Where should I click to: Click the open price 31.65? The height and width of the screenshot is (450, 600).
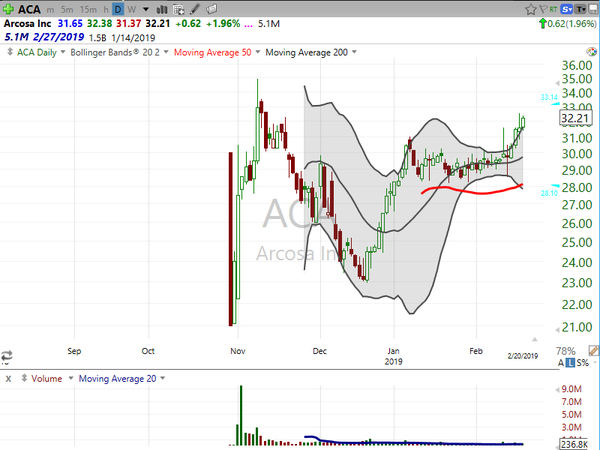pos(70,24)
